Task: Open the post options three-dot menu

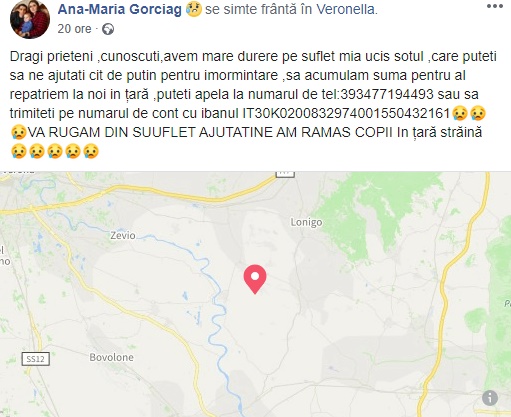Action: 494,6
